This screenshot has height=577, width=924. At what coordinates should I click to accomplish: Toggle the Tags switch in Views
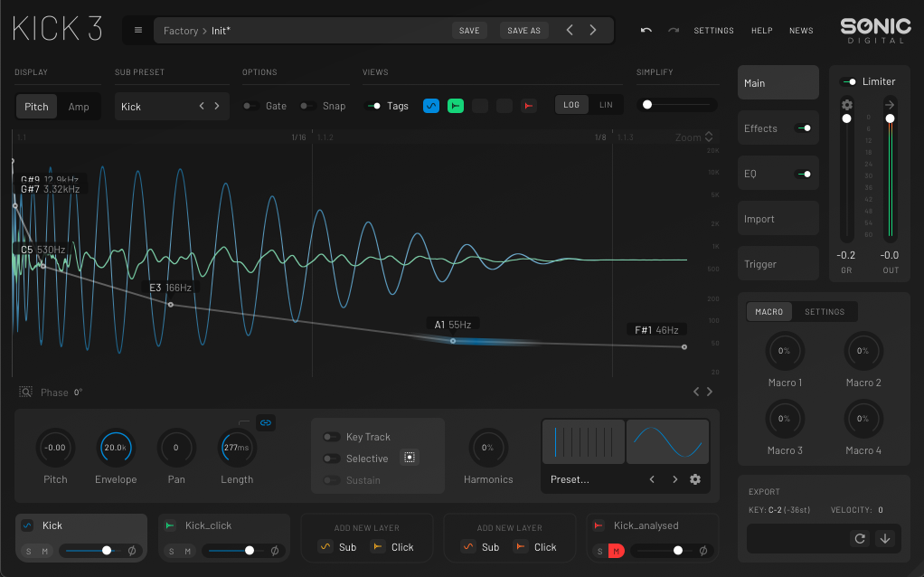tap(374, 105)
